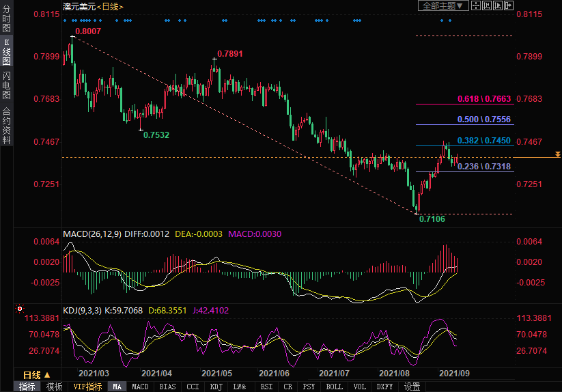Click the small red marker icon left of KDJ
The height and width of the screenshot is (392, 562).
click(x=20, y=309)
